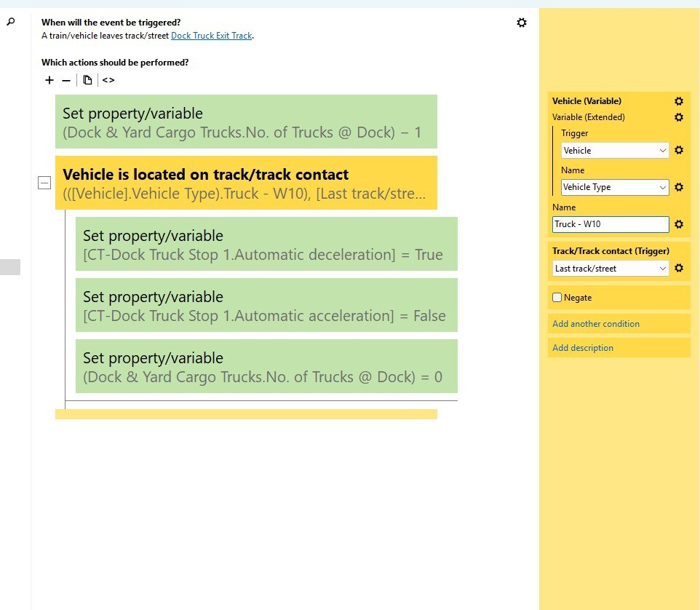Copy action with the copy icon
This screenshot has height=610, width=700.
[87, 80]
